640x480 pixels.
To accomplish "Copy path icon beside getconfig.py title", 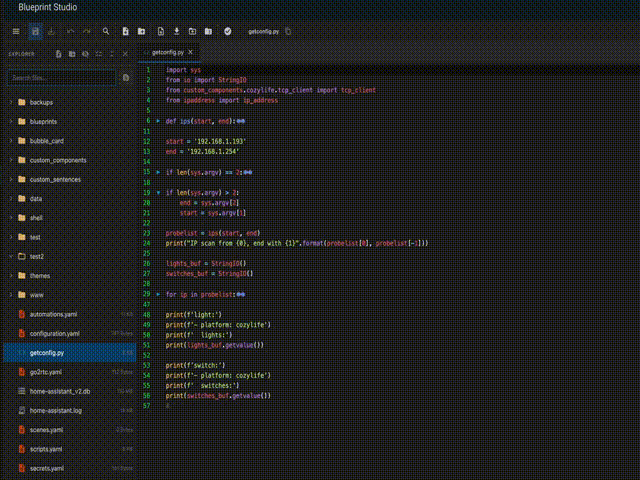I will click(x=289, y=31).
